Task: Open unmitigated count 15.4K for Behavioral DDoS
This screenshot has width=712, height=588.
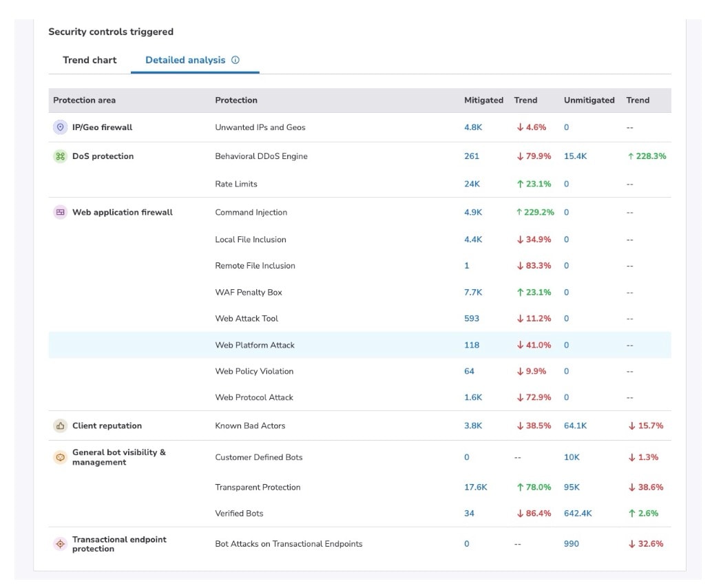Action: 576,156
